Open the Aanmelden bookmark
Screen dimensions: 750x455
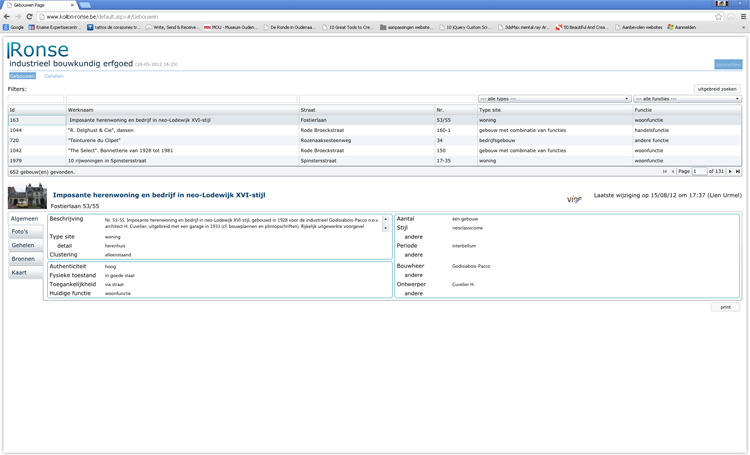(x=682, y=27)
